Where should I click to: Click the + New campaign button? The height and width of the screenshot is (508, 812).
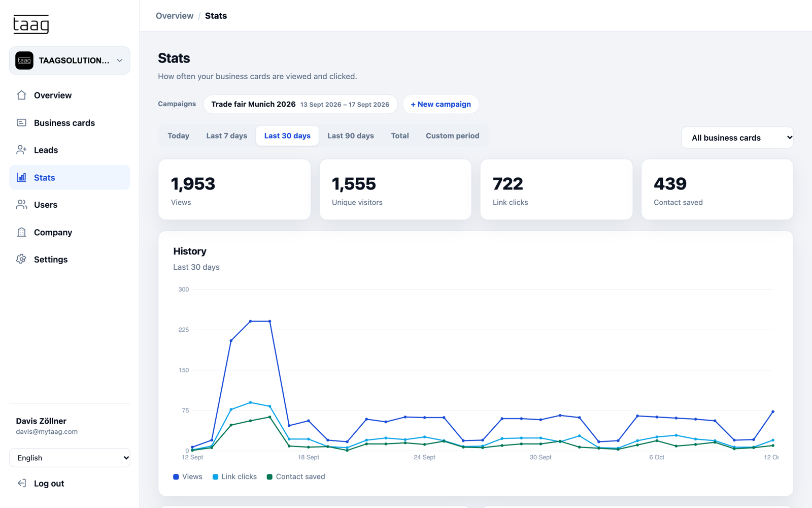tap(441, 104)
